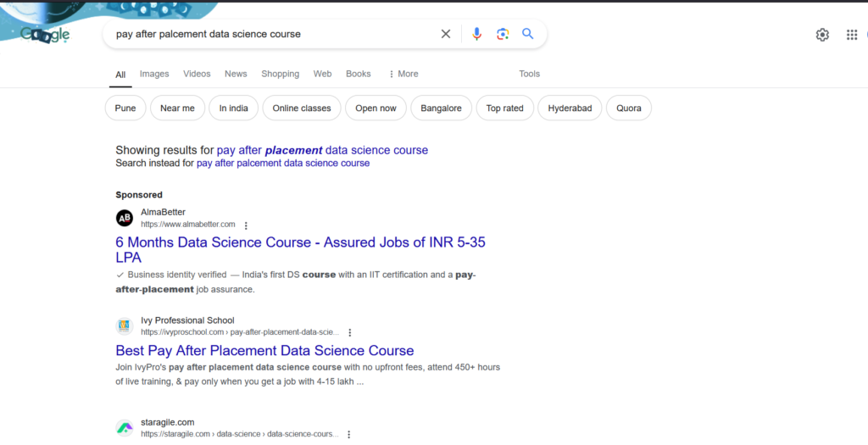Switch to Books tab
Image resolution: width=868 pixels, height=445 pixels.
359,74
